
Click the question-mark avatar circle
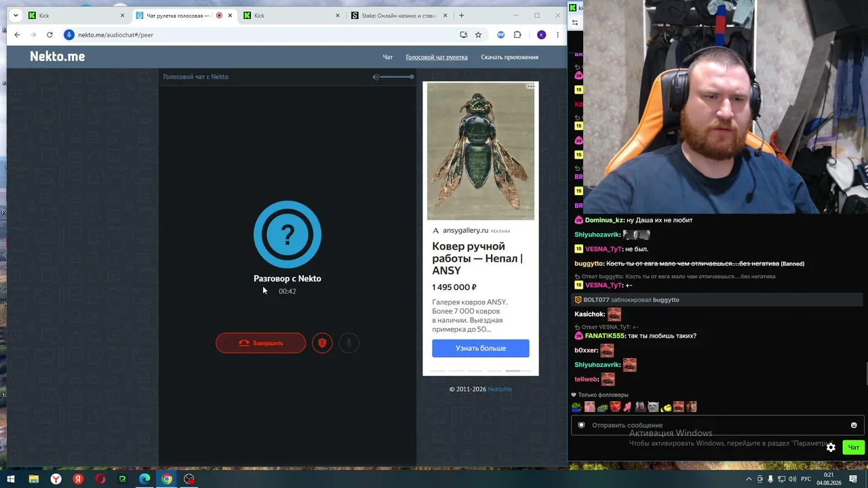point(288,235)
